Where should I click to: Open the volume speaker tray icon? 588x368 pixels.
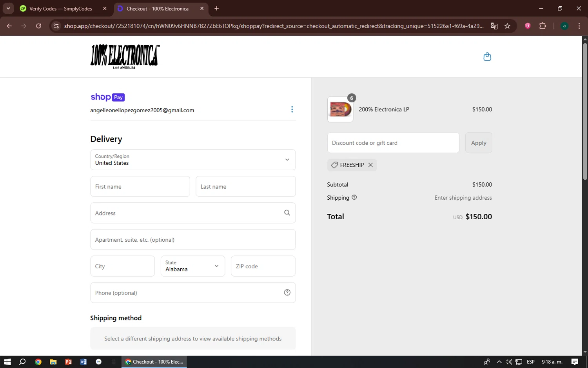(509, 362)
